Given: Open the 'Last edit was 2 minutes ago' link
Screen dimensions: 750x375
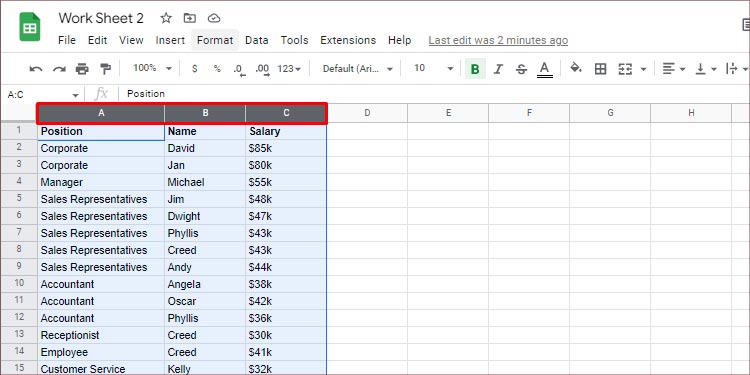Looking at the screenshot, I should 498,41.
